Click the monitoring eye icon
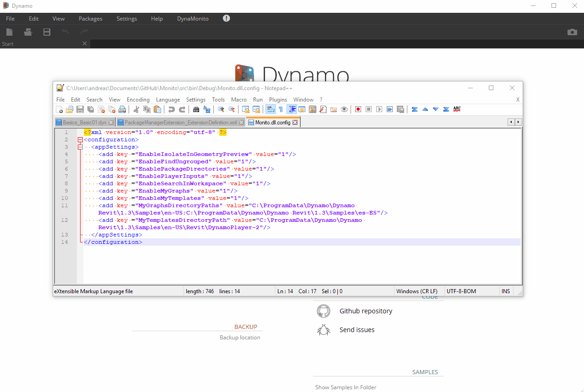The image size is (584, 392). pos(344,109)
